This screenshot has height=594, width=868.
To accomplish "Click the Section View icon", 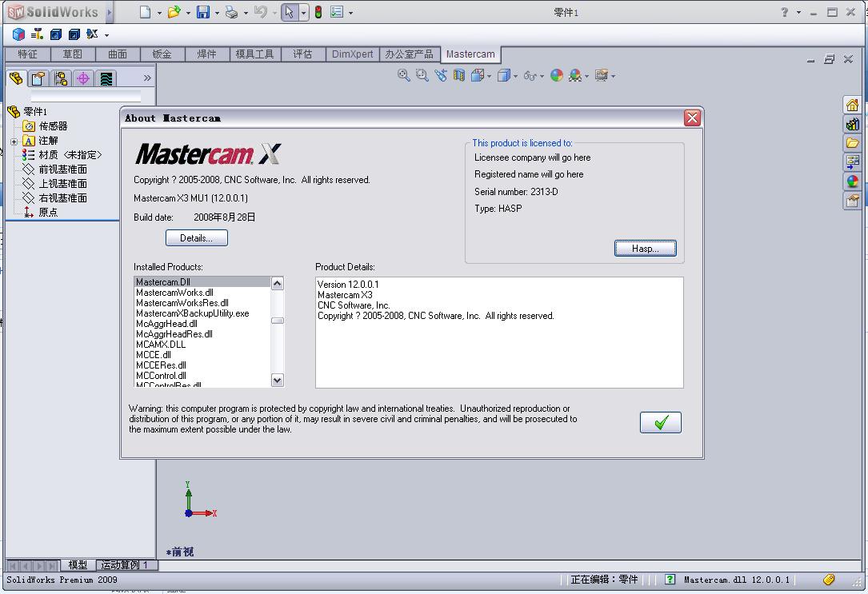I will pos(459,75).
